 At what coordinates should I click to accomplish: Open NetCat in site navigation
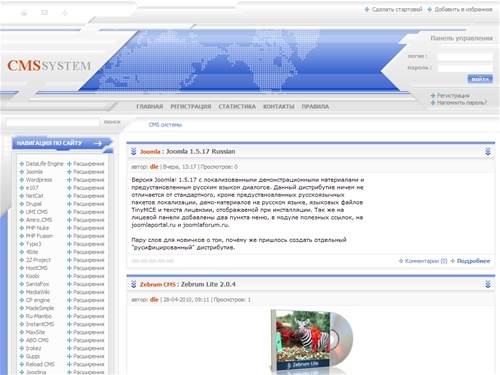pyautogui.click(x=34, y=196)
